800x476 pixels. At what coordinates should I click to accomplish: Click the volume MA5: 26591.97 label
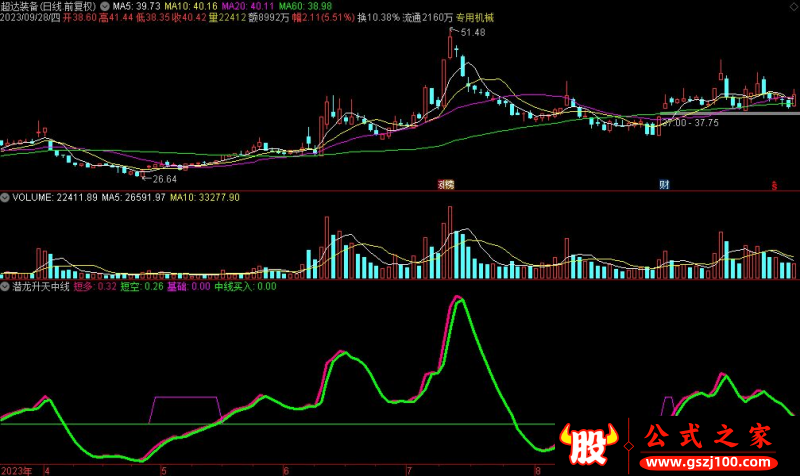point(133,197)
